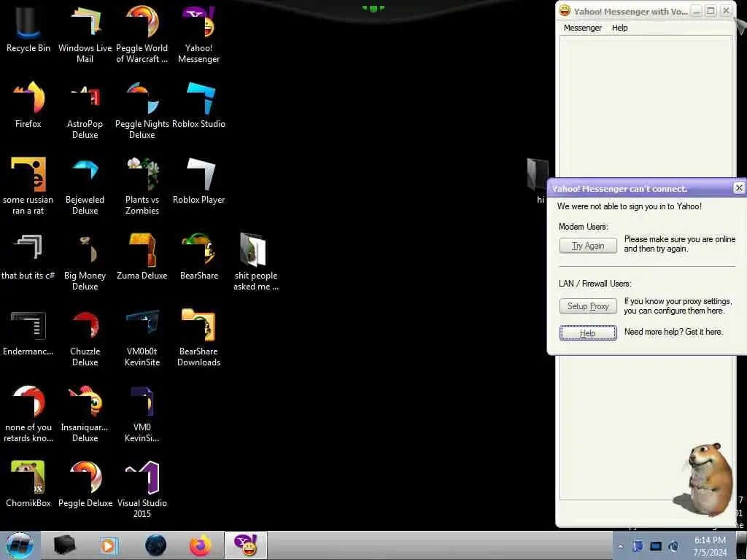Select Insaniquarium Deluxe desktop icon
747x560 pixels.
pos(85,414)
